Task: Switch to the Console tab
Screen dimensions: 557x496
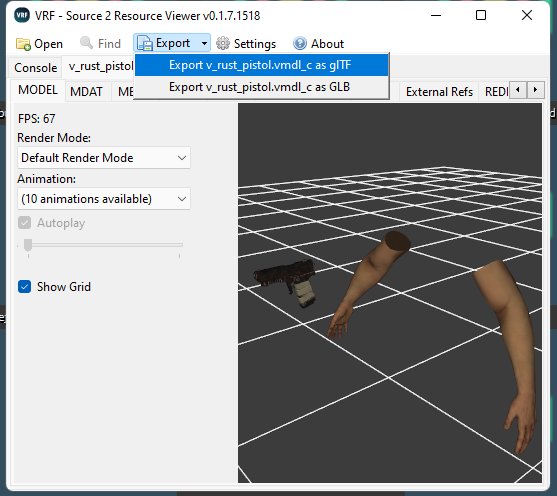Action: [36, 68]
